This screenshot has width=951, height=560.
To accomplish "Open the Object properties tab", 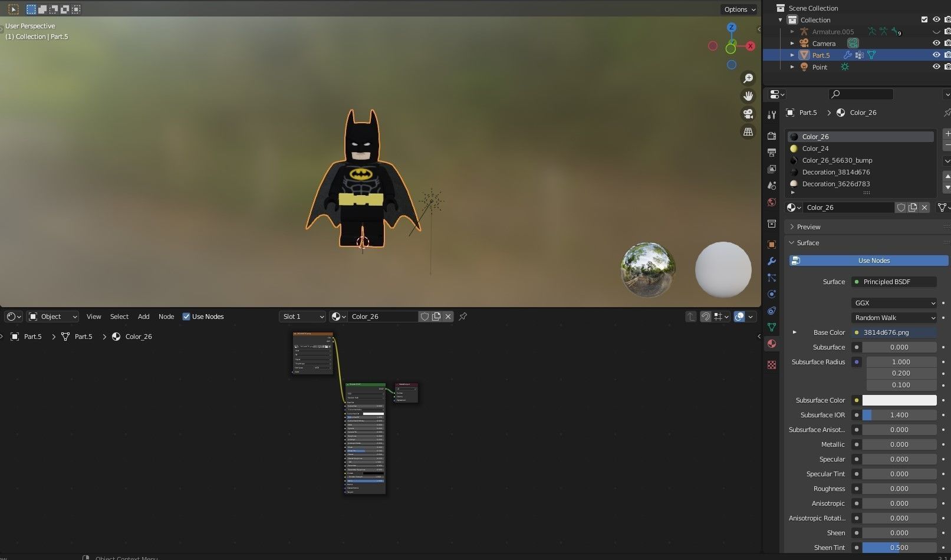I will [772, 244].
